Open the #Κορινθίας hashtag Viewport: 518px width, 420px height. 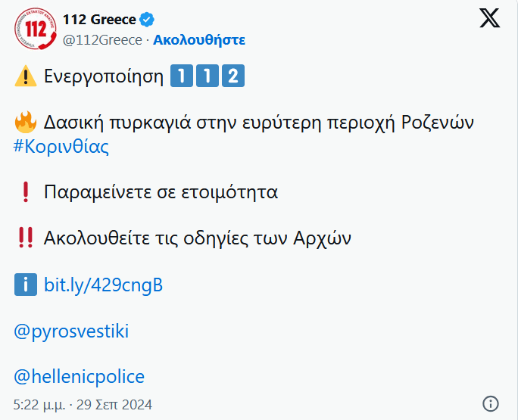(x=61, y=147)
